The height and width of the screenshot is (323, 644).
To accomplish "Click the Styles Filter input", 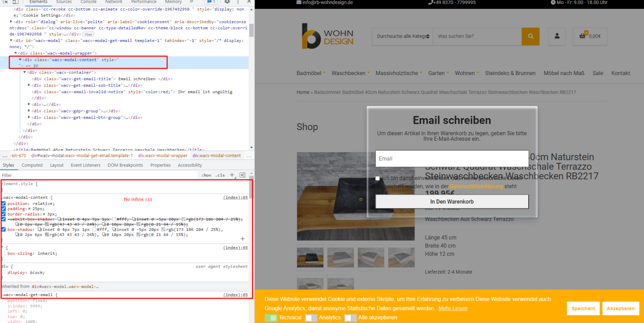I will [99, 175].
